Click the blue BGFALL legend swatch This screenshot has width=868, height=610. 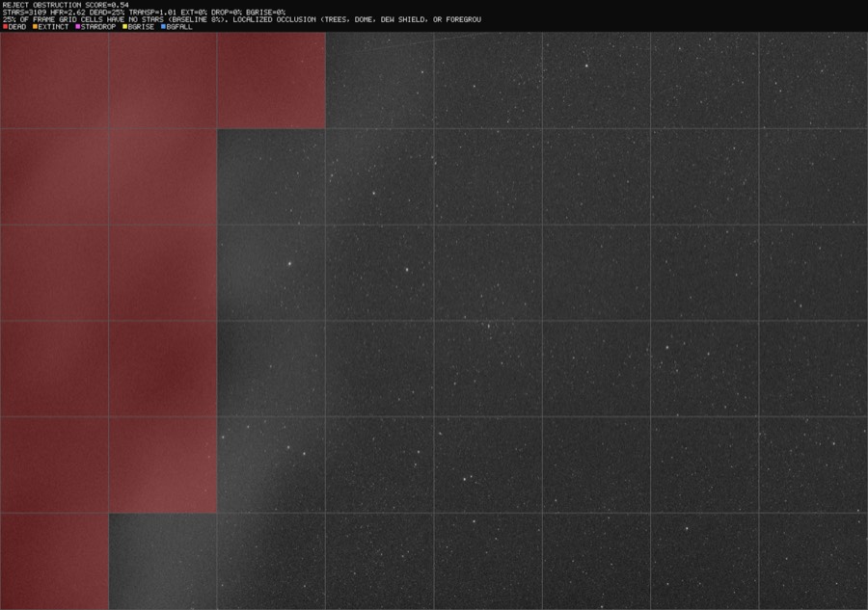[x=163, y=27]
